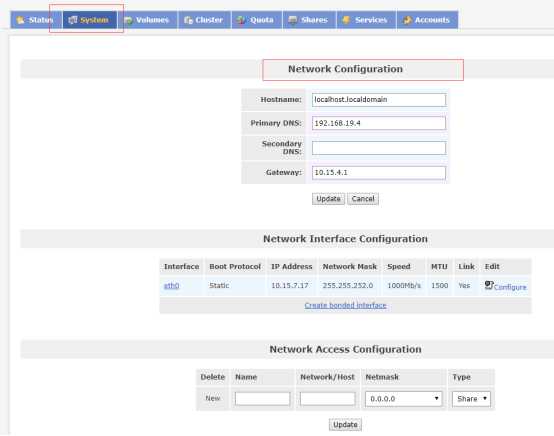Click the Configure icon for eth0
Viewport: 554px width, 436px height.
coord(489,285)
